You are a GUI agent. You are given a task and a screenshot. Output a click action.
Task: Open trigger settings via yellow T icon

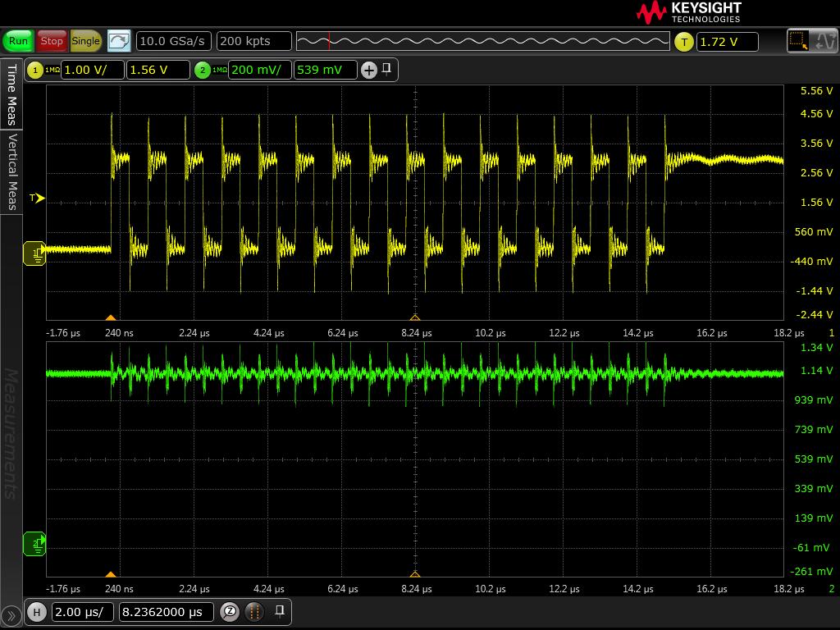point(684,42)
